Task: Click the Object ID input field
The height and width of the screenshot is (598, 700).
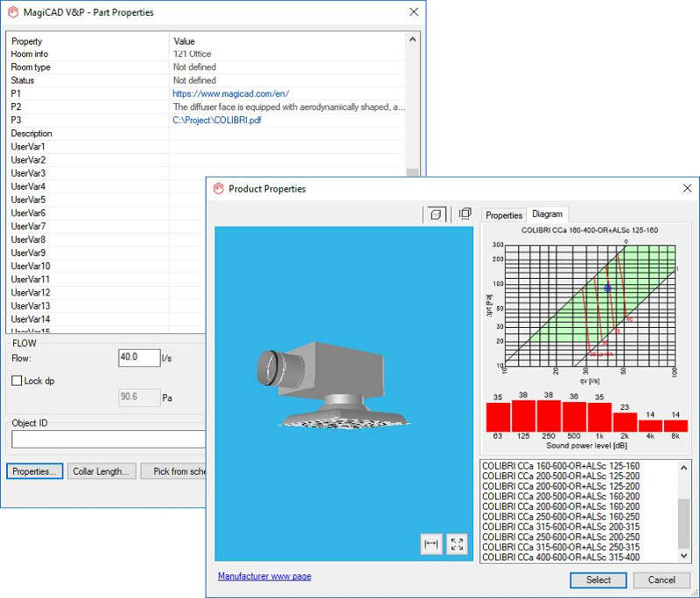Action: coord(108,439)
